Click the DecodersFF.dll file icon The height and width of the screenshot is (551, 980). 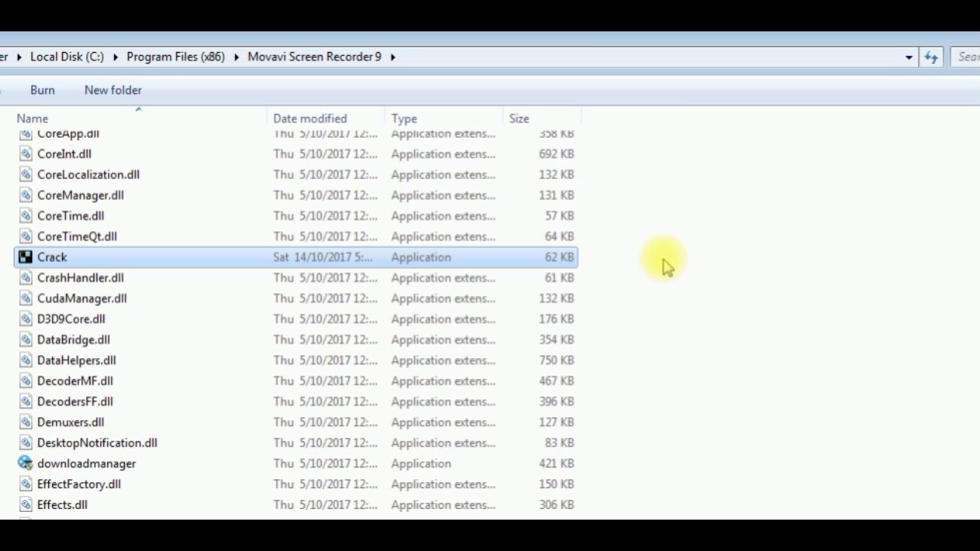(25, 402)
